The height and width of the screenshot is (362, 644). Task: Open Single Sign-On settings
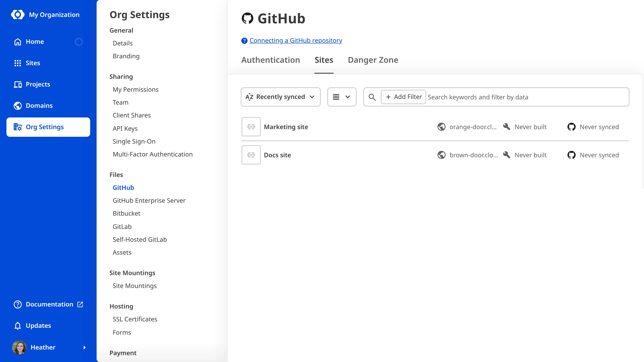[x=134, y=141]
